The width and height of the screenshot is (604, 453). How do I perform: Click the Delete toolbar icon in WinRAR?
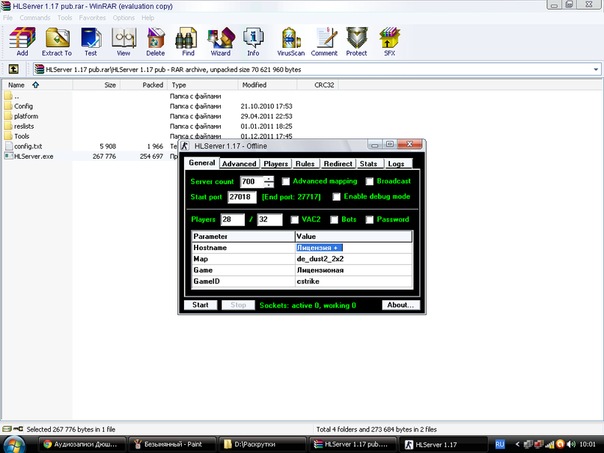pyautogui.click(x=156, y=38)
